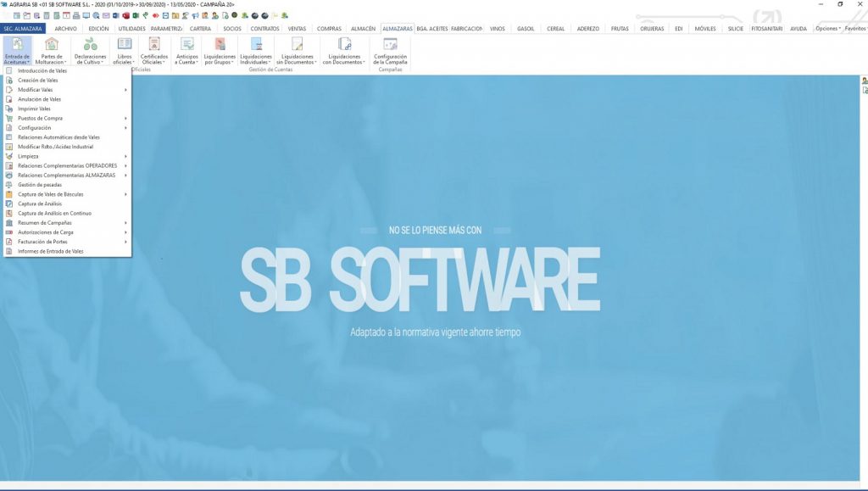Open the Favoritos dropdown at top right

tap(856, 28)
